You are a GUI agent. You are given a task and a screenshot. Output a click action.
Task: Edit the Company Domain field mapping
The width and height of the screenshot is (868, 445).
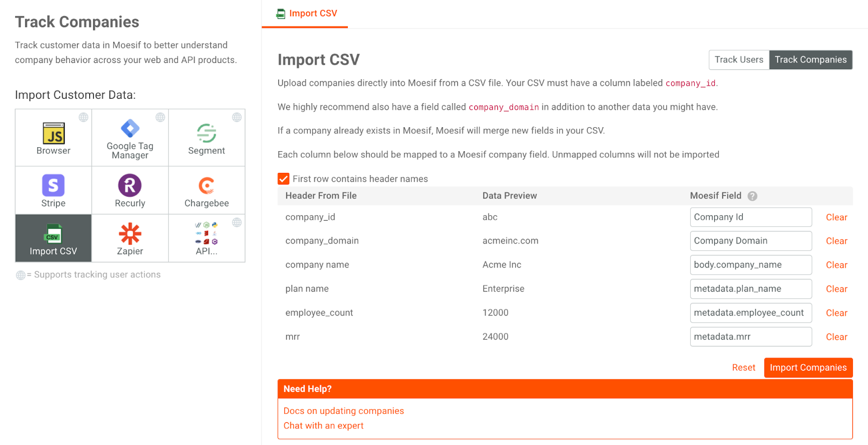click(x=751, y=241)
